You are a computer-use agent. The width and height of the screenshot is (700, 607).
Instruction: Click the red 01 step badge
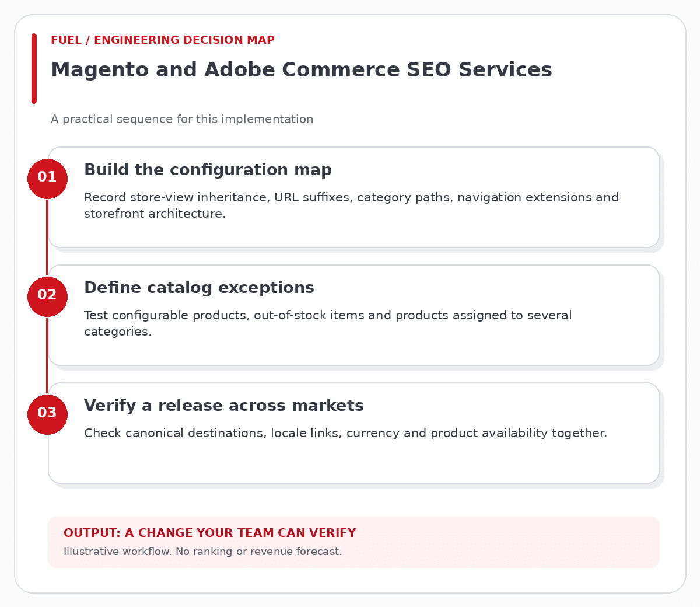pyautogui.click(x=47, y=179)
